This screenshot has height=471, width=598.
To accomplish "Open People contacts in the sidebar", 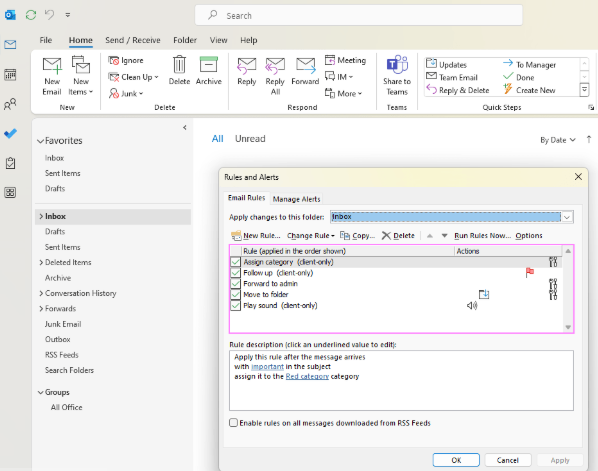I will (10, 104).
